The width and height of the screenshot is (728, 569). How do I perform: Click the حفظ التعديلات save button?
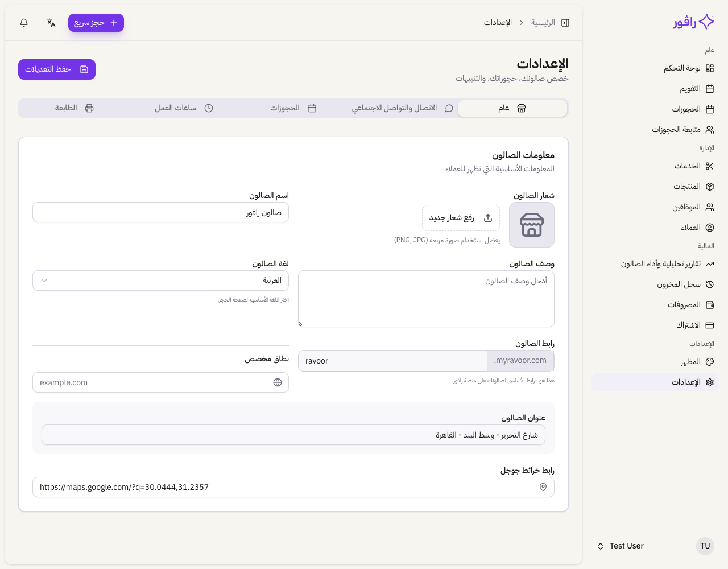(x=56, y=69)
